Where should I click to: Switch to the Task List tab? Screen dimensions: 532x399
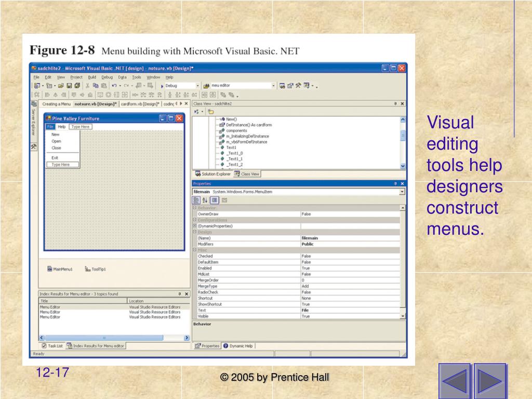tap(52, 346)
